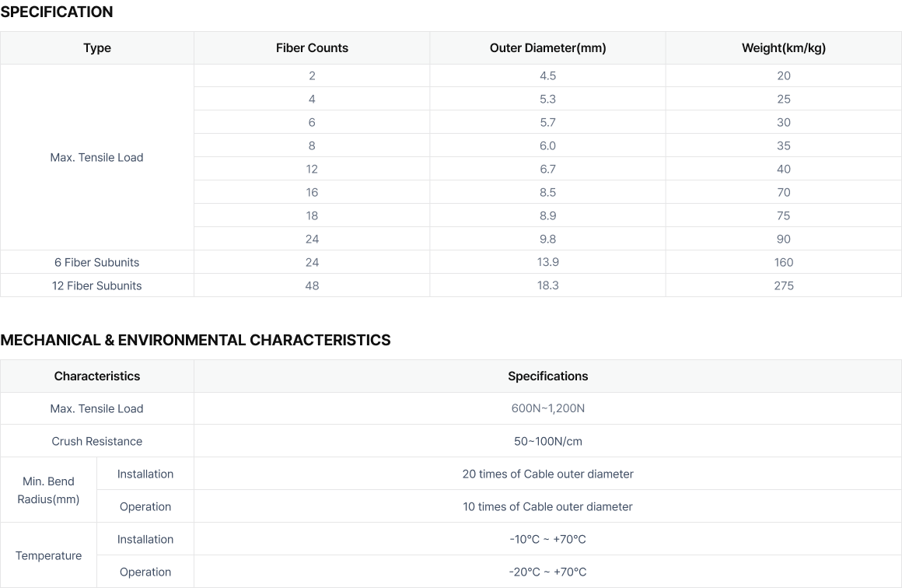Screen dimensions: 902x588
Task: Click the 275 weight value cell
Action: pos(783,285)
